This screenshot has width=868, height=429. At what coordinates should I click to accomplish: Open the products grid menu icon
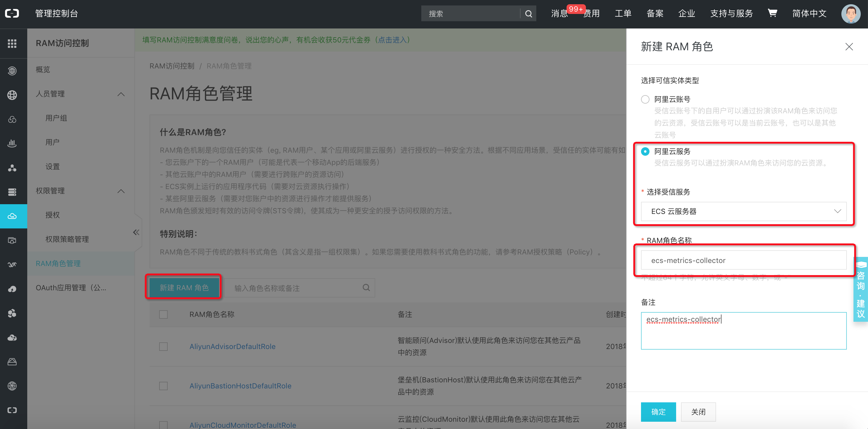pyautogui.click(x=12, y=43)
